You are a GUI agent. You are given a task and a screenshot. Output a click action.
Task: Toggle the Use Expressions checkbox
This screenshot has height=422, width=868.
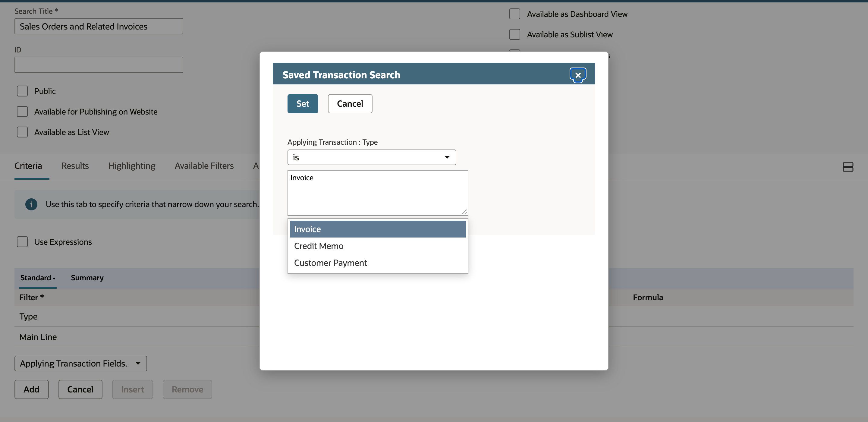[x=22, y=242]
